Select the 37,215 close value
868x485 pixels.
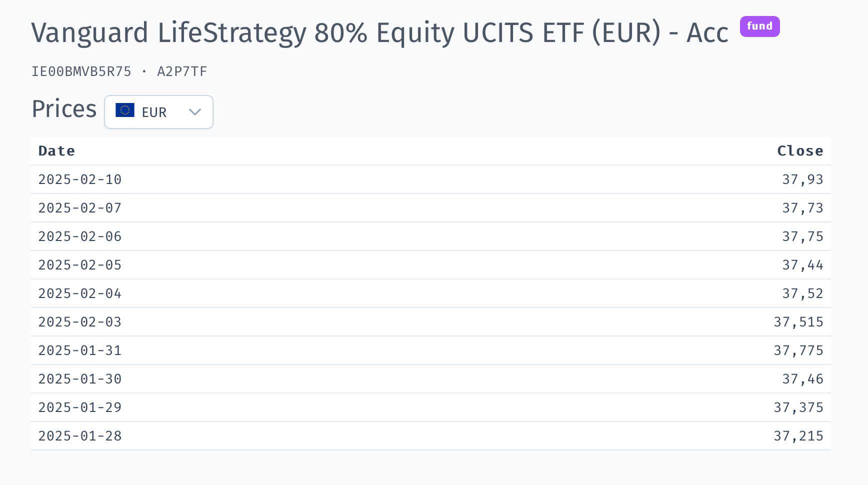coord(798,436)
